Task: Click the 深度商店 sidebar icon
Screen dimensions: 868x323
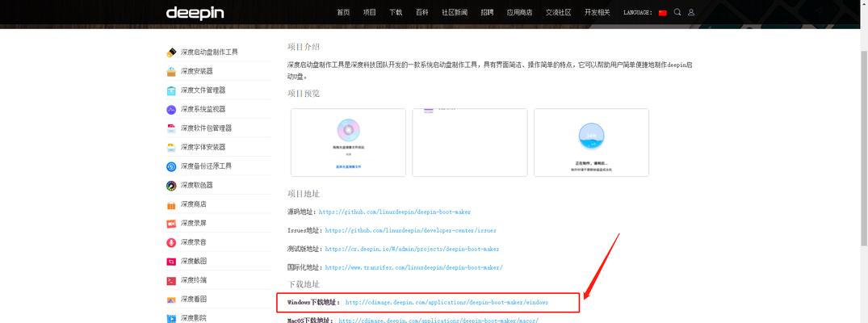Action: click(x=171, y=204)
